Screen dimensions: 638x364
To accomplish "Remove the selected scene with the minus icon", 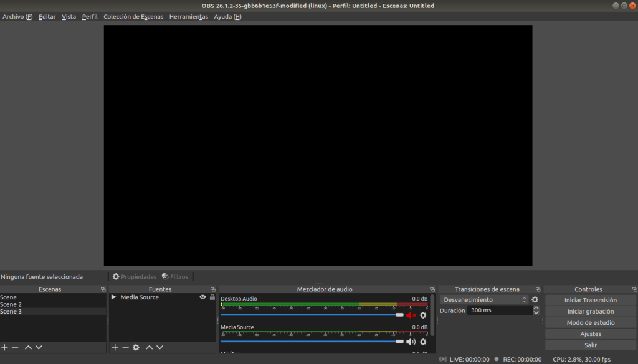I will click(15, 347).
